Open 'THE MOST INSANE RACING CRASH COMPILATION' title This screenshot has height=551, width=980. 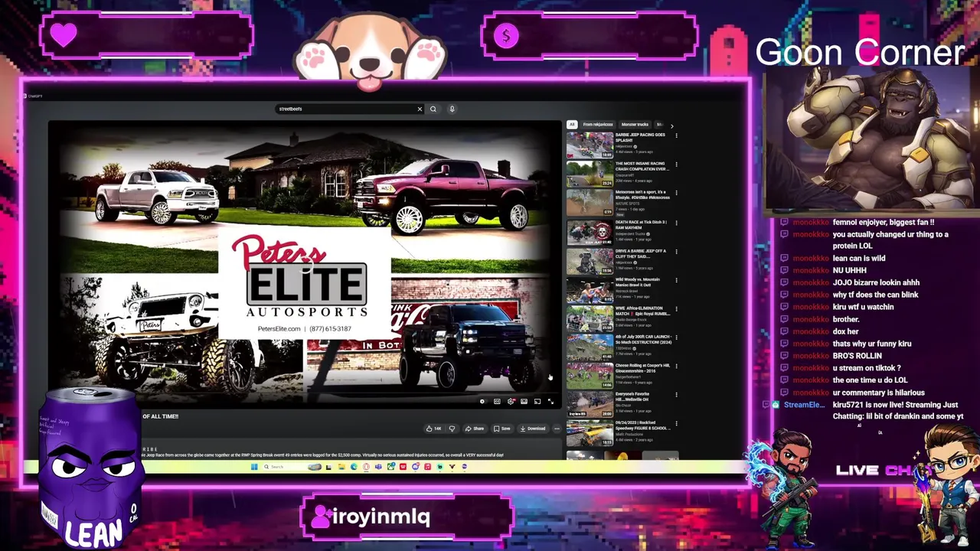coord(642,166)
